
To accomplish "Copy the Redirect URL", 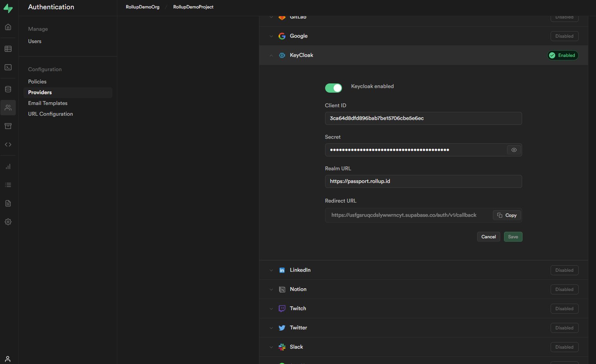I will pos(507,215).
